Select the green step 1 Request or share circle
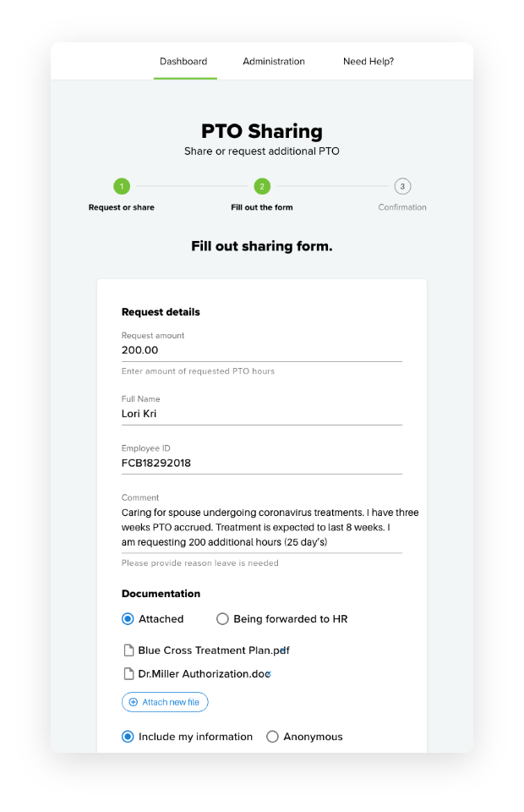This screenshot has height=812, width=524. [x=122, y=188]
